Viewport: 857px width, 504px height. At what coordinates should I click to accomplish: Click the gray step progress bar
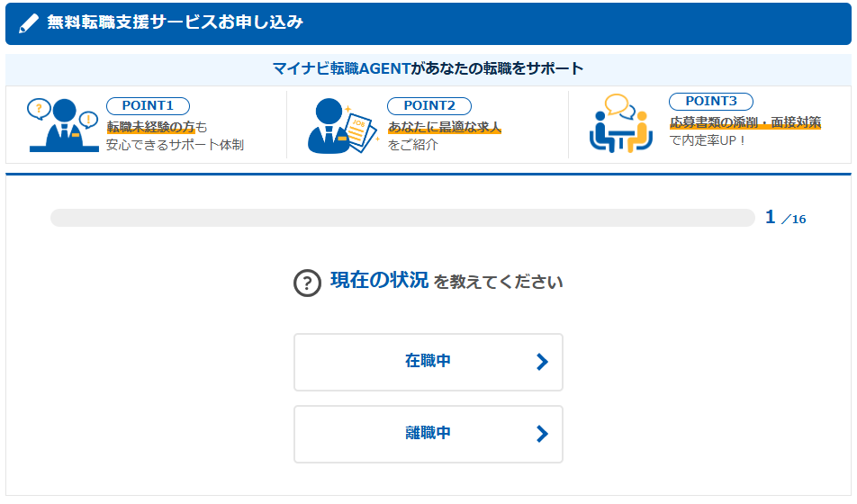(x=402, y=218)
